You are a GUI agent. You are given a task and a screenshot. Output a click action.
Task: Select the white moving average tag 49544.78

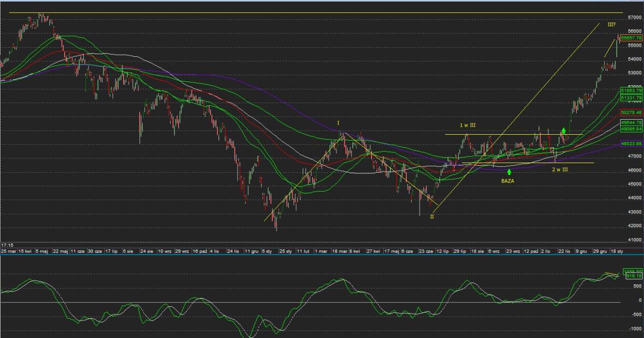coord(632,123)
